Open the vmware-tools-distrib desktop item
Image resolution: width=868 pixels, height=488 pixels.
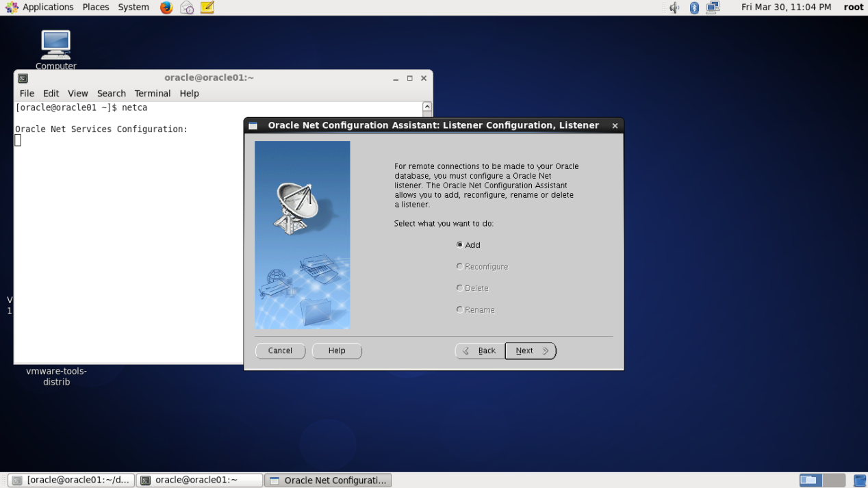[x=56, y=376]
